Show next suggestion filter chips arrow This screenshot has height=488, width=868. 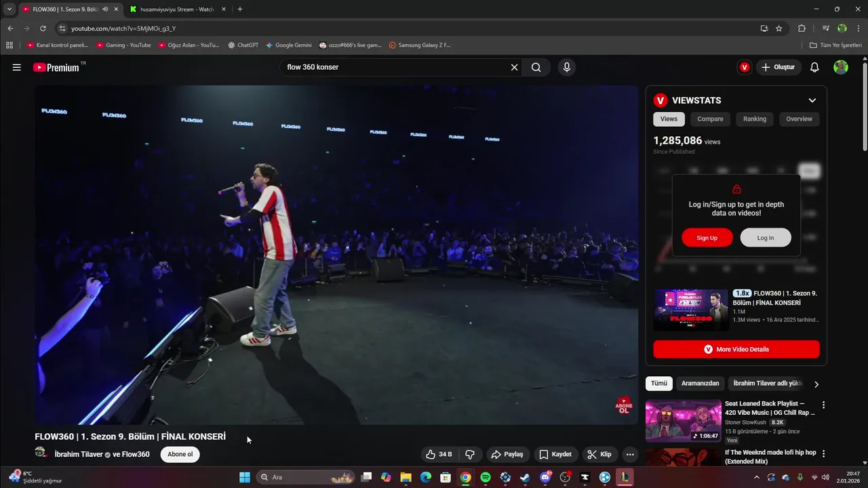click(x=816, y=384)
